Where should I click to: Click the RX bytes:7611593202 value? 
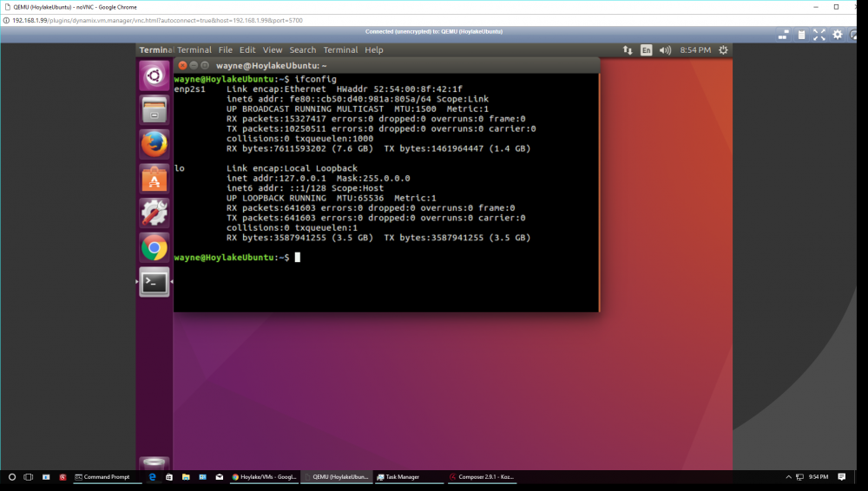pyautogui.click(x=299, y=148)
